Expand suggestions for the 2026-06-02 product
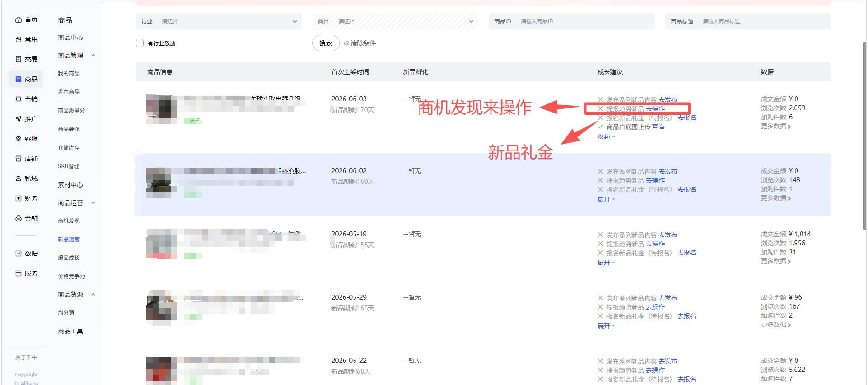 (x=606, y=199)
